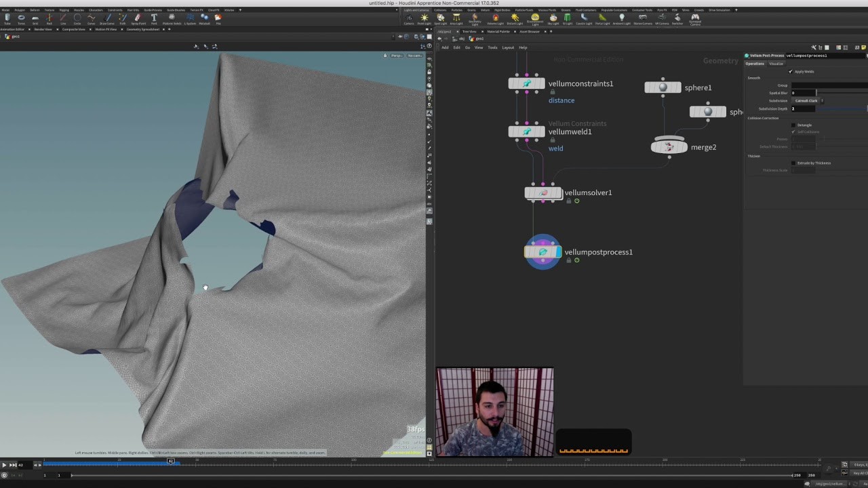Open the Persp view dropdown in viewport
This screenshot has width=868, height=488.
point(397,56)
